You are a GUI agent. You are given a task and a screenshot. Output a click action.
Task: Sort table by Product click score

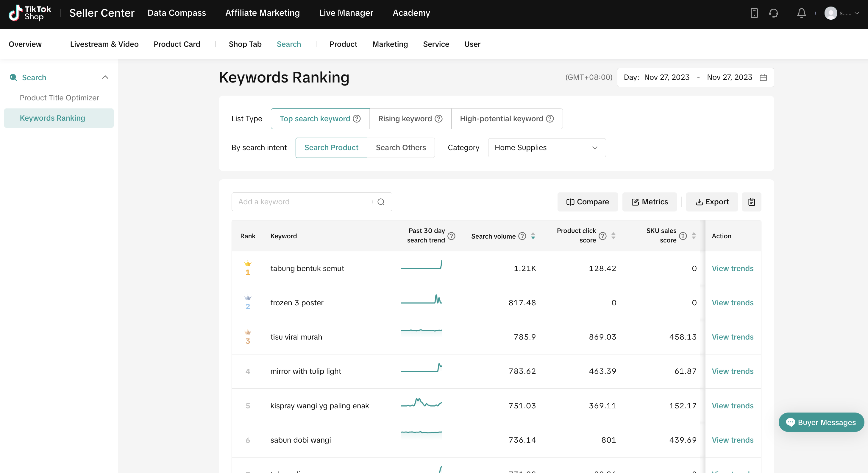click(613, 236)
